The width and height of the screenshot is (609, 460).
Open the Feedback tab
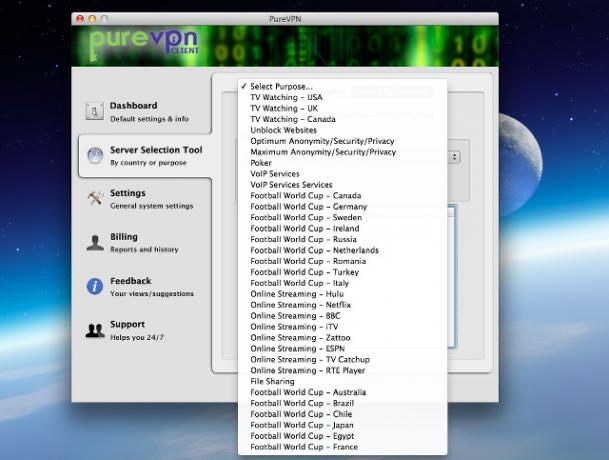click(144, 287)
